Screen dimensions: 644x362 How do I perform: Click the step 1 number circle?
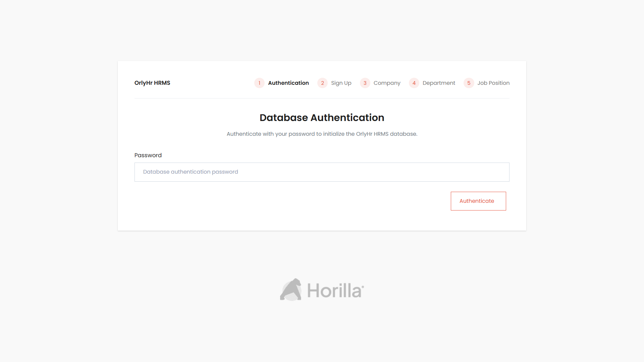pyautogui.click(x=259, y=83)
